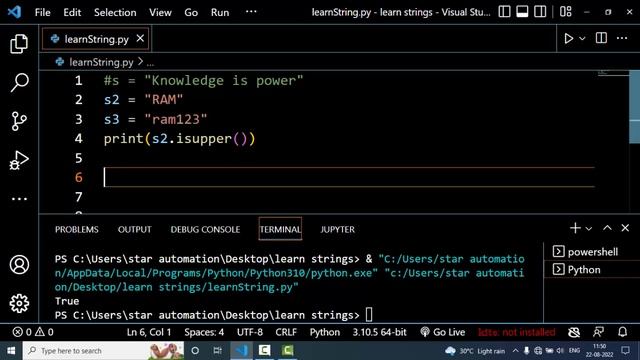The width and height of the screenshot is (640, 360).
Task: Create a new terminal with plus icon
Action: tap(575, 228)
